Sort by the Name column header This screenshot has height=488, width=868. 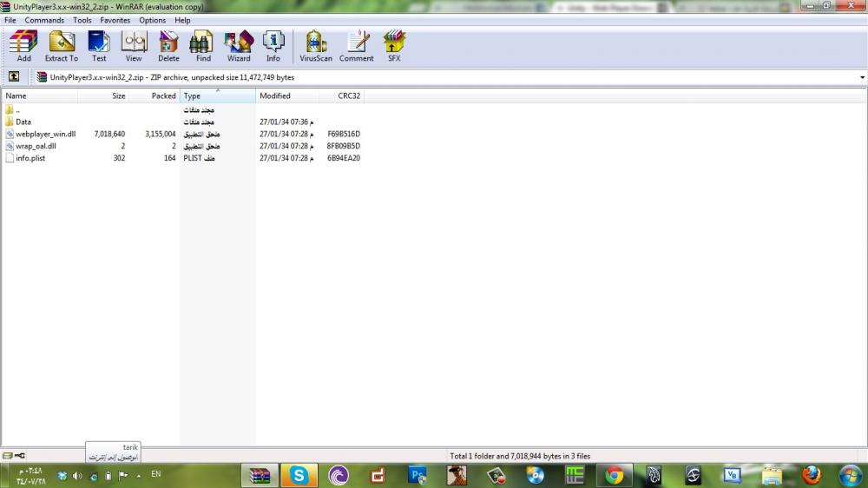[40, 96]
